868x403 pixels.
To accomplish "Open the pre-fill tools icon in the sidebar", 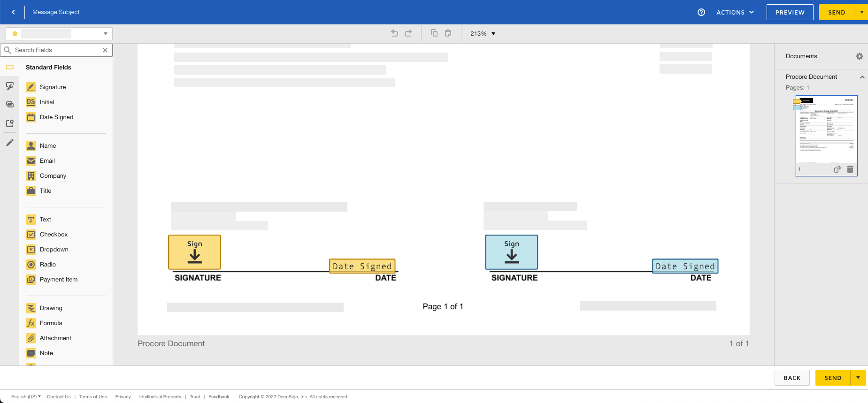I will point(10,123).
